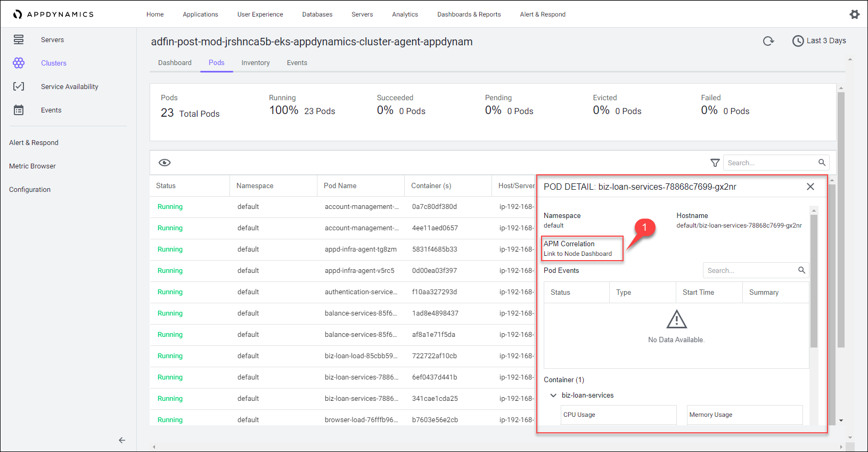
Task: Open the Servers sidebar icon
Action: [19, 39]
